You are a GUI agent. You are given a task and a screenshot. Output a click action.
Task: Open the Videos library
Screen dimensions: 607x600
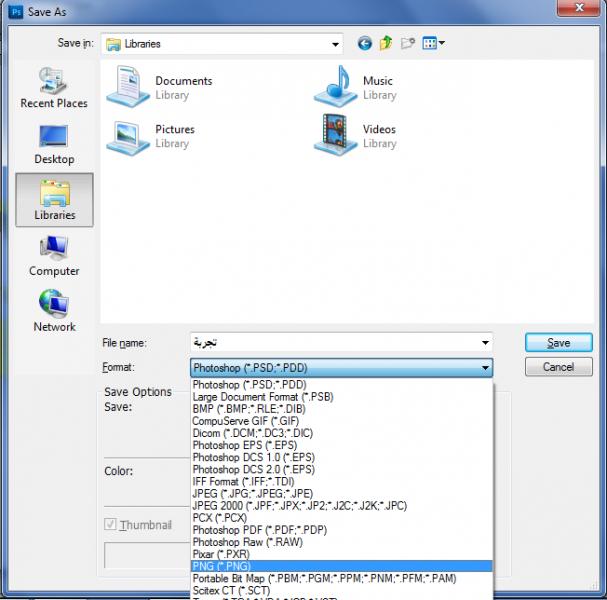355,135
